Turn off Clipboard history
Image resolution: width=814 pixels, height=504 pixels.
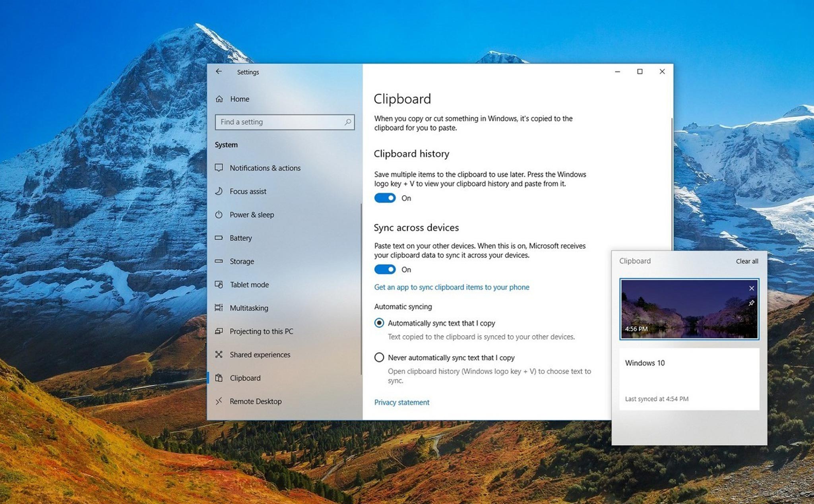[x=384, y=198]
